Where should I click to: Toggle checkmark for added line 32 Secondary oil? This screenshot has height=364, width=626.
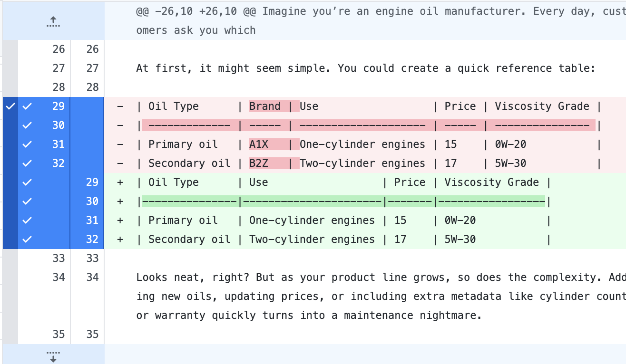tap(27, 239)
